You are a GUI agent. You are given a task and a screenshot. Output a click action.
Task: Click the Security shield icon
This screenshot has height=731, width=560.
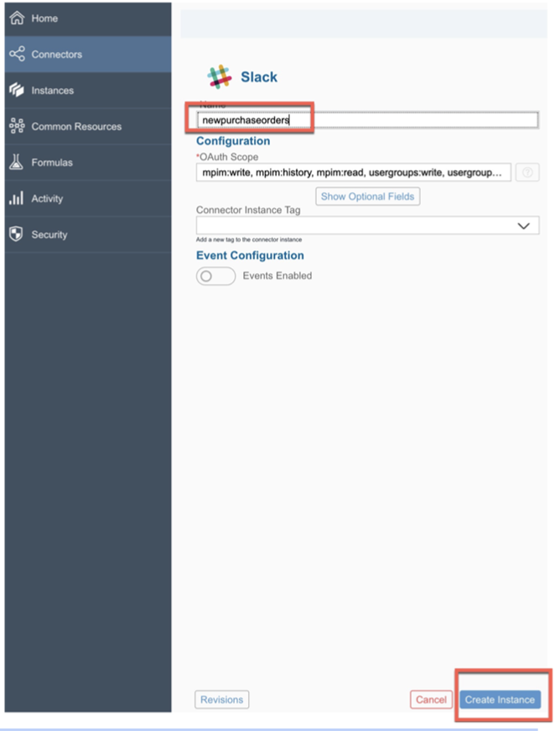(14, 235)
